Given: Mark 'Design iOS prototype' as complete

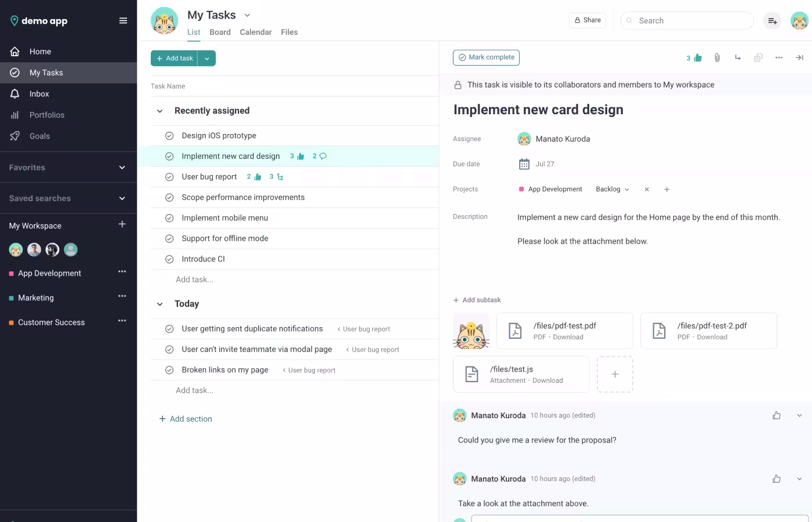Looking at the screenshot, I should point(169,135).
